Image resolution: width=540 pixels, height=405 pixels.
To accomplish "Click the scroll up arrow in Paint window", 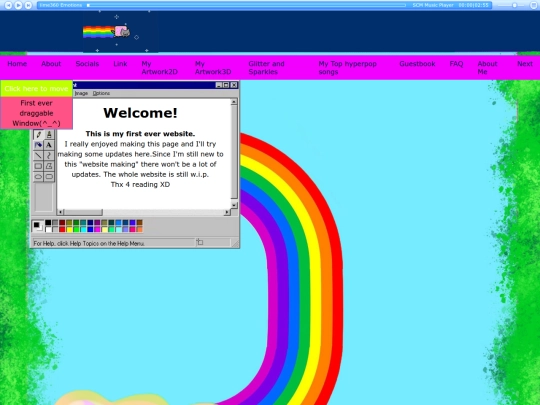I will pos(234,102).
